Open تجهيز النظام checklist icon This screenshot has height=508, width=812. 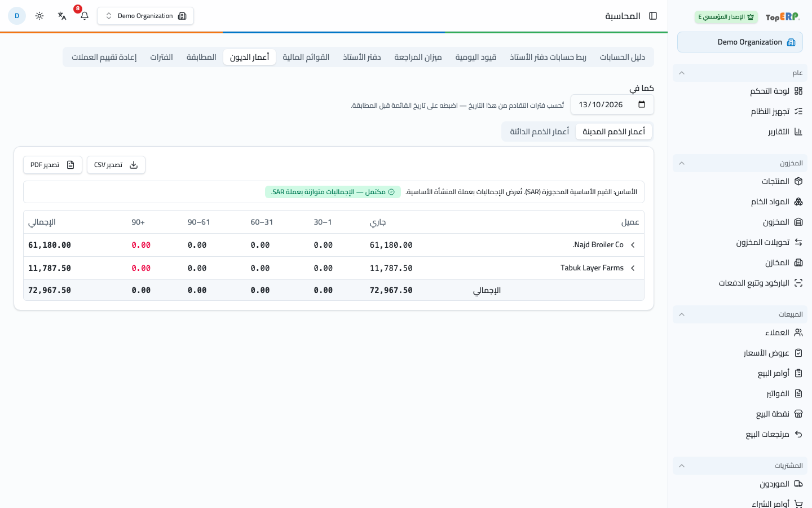[798, 111]
